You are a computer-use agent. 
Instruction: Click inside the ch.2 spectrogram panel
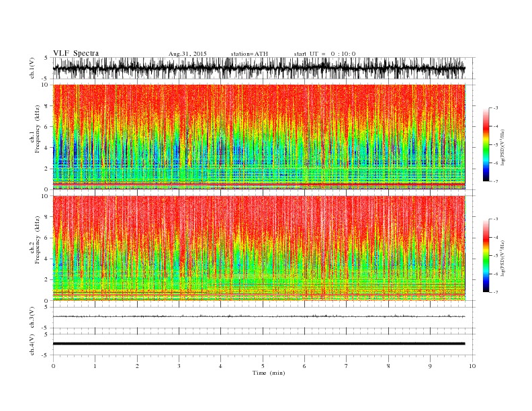[x=259, y=248]
